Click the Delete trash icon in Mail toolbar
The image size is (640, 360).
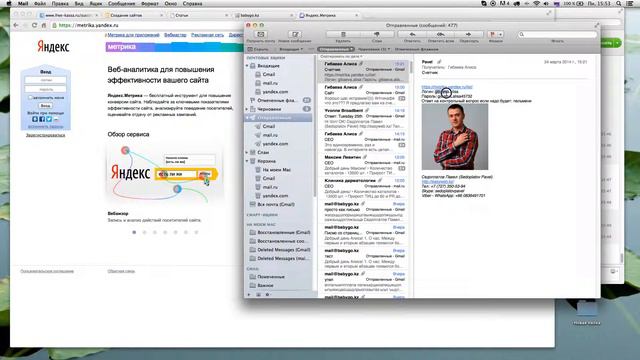pos(343,35)
